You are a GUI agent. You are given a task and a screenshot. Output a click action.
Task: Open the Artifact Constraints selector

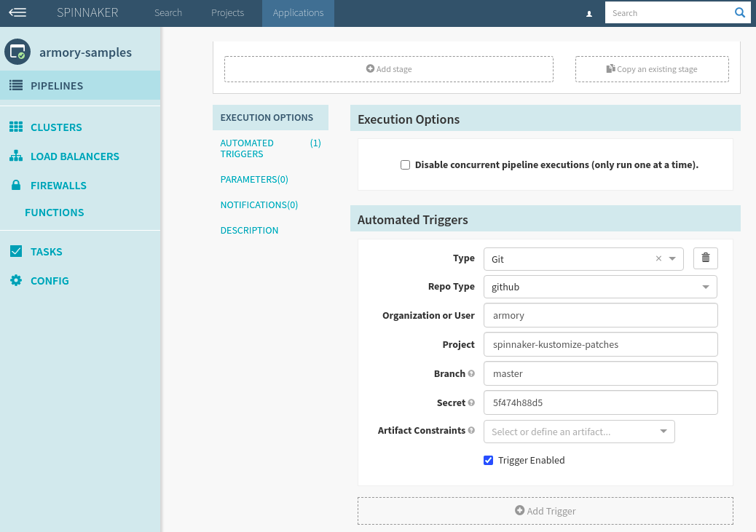tap(579, 432)
